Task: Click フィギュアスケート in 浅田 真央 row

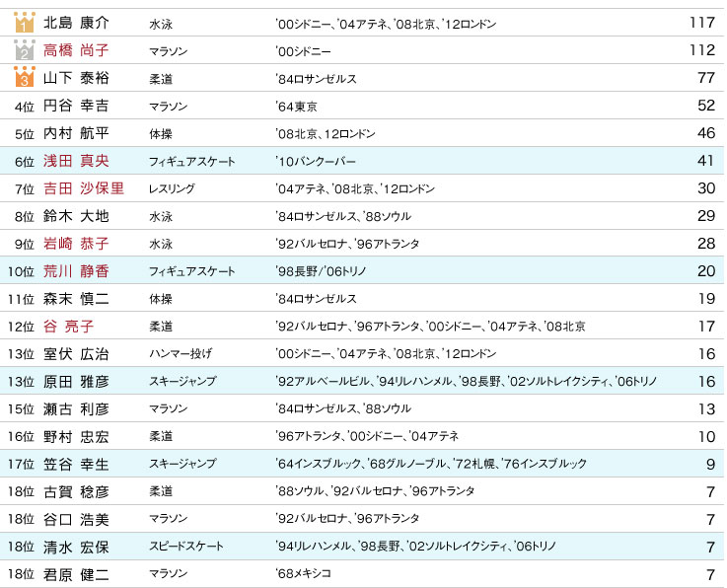Action: [192, 162]
